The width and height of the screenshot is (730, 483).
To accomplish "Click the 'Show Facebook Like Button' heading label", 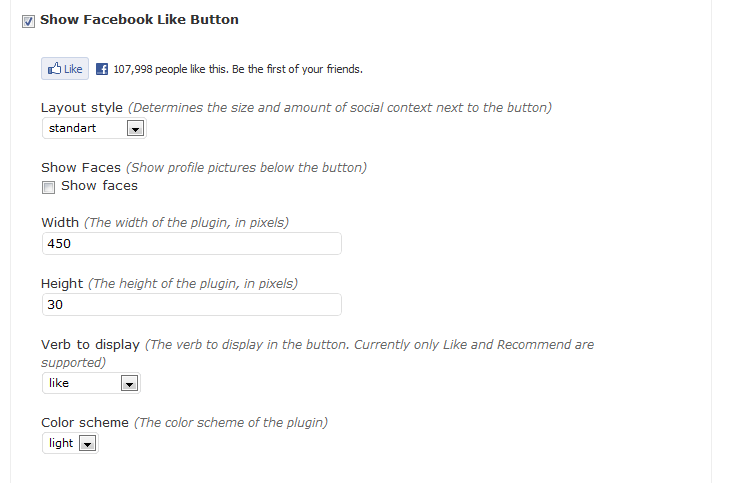I will [x=139, y=20].
